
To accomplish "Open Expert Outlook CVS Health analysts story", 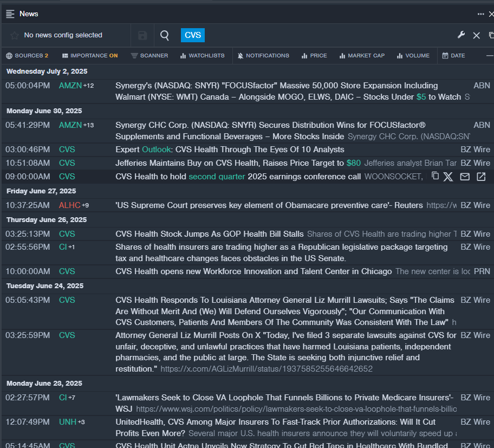I will pos(230,150).
